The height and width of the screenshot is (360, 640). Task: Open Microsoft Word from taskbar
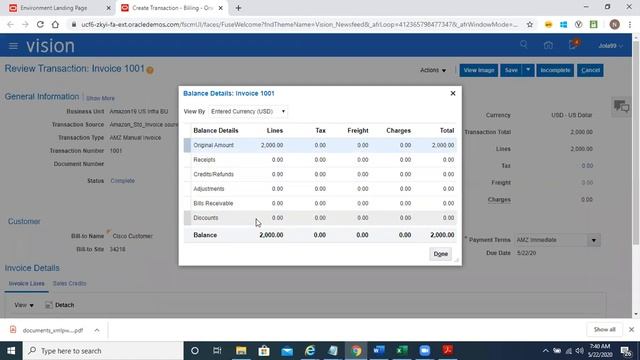coord(378,351)
